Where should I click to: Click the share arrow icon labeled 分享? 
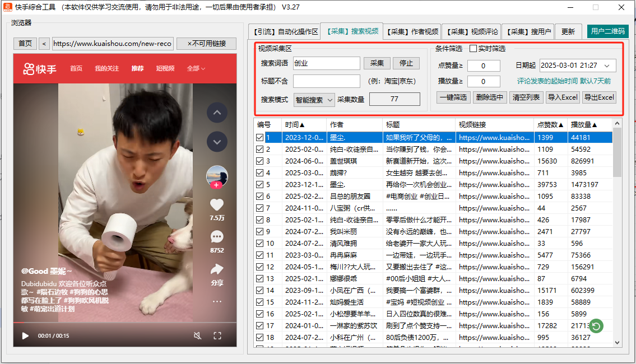(x=217, y=269)
